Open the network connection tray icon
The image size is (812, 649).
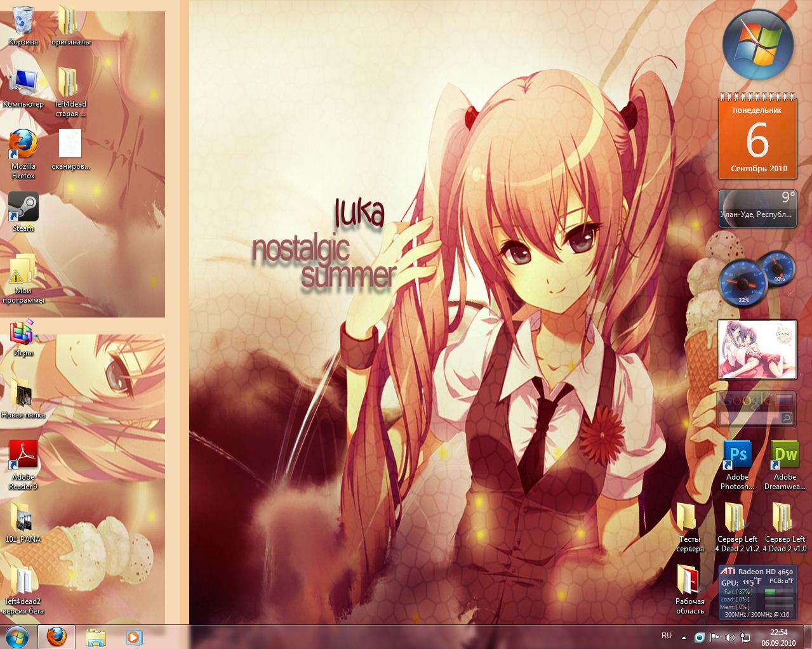(x=745, y=637)
